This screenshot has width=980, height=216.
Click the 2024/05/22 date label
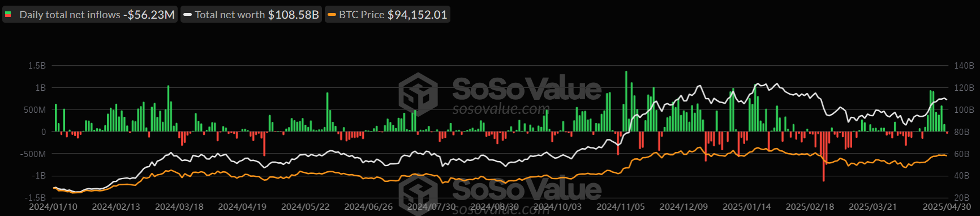click(x=306, y=207)
